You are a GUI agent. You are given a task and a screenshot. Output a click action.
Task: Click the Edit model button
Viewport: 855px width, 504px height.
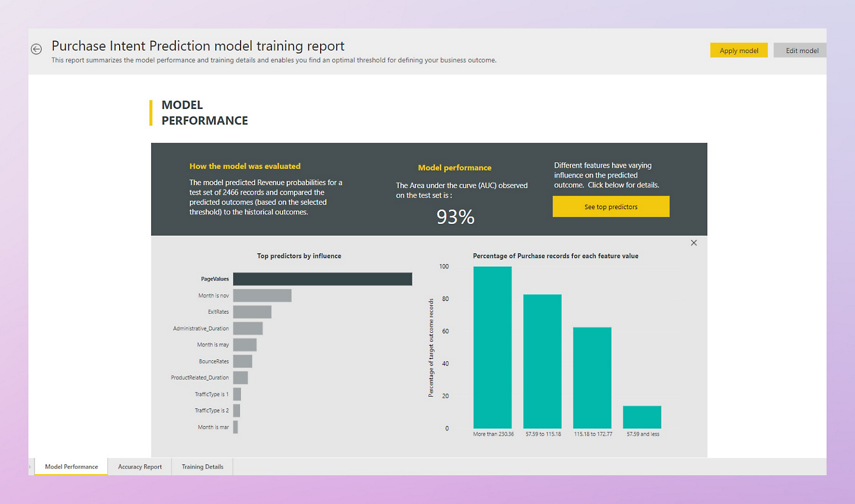(801, 50)
